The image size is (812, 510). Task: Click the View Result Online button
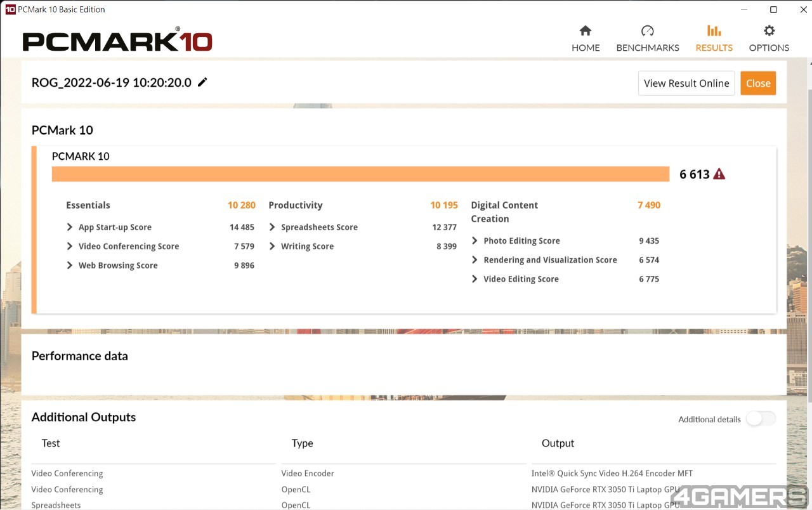(686, 83)
